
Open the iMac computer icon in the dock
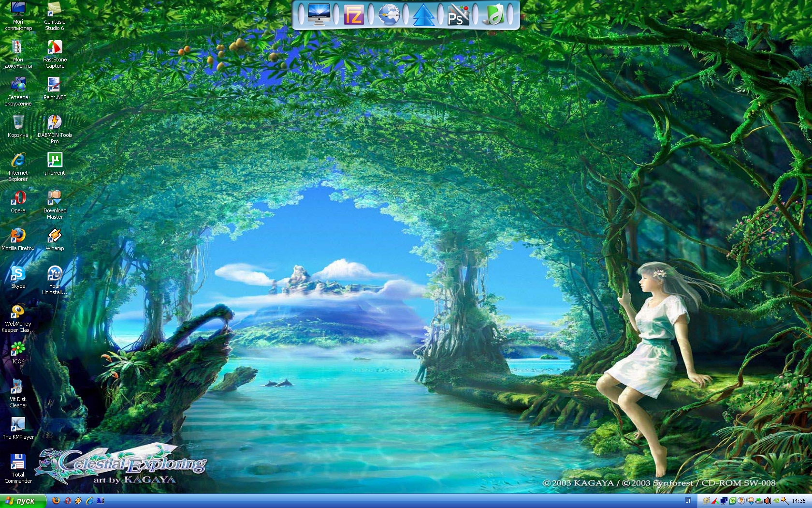pos(319,15)
